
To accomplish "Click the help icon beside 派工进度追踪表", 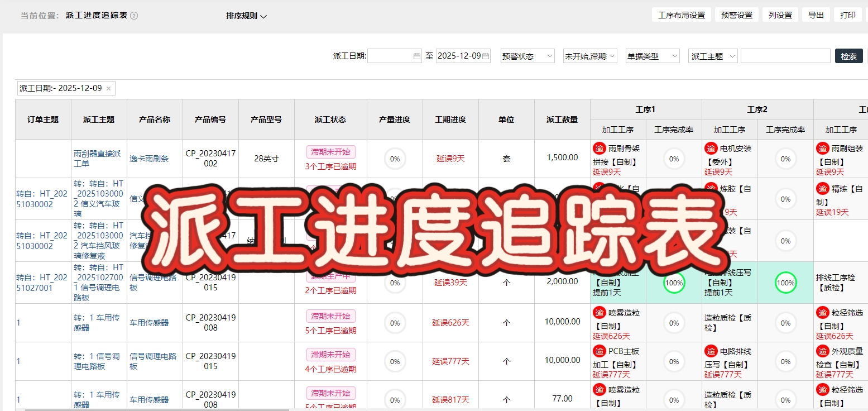I will tap(134, 16).
